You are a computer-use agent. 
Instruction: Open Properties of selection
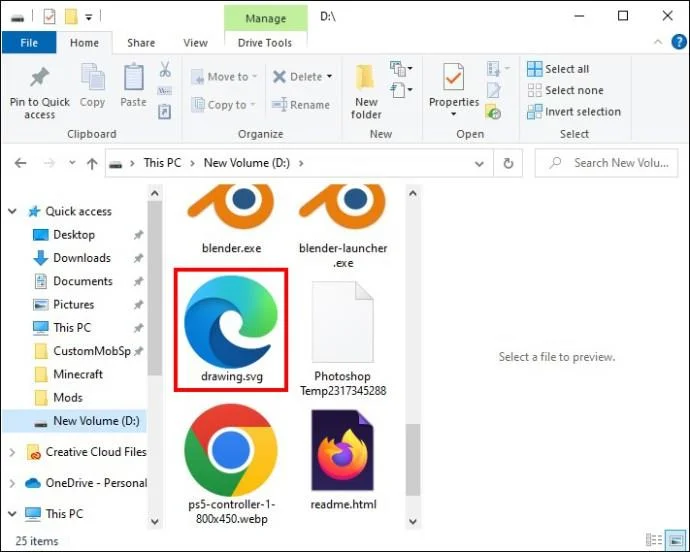[x=454, y=85]
